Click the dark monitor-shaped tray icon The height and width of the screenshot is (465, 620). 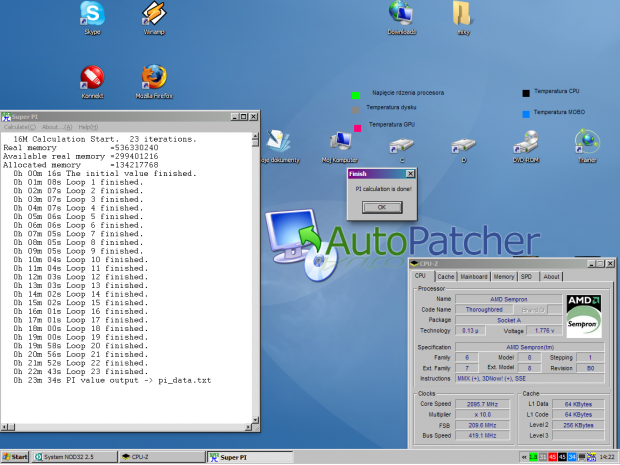[x=581, y=457]
